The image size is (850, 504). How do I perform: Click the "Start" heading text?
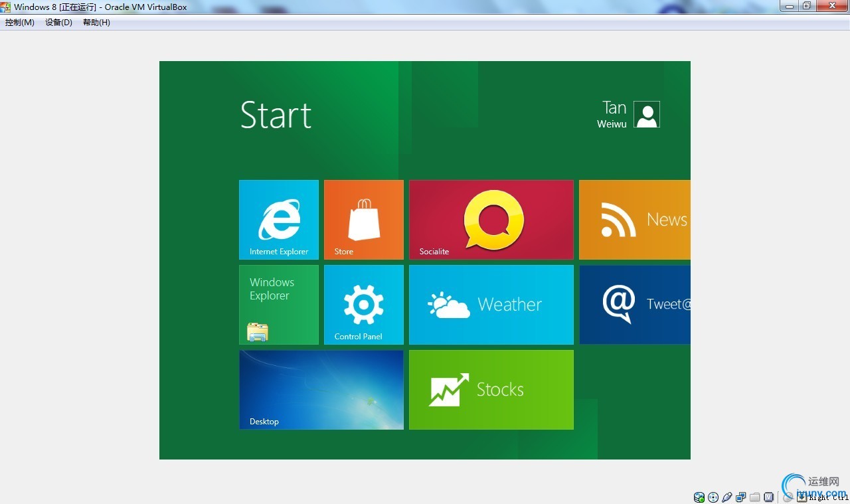tap(276, 116)
